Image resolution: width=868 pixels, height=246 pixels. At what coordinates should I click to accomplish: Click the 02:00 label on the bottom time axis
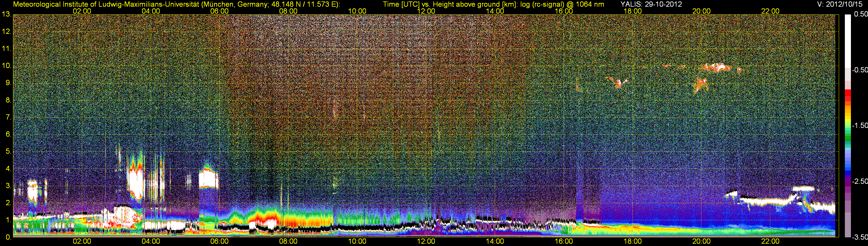point(82,241)
